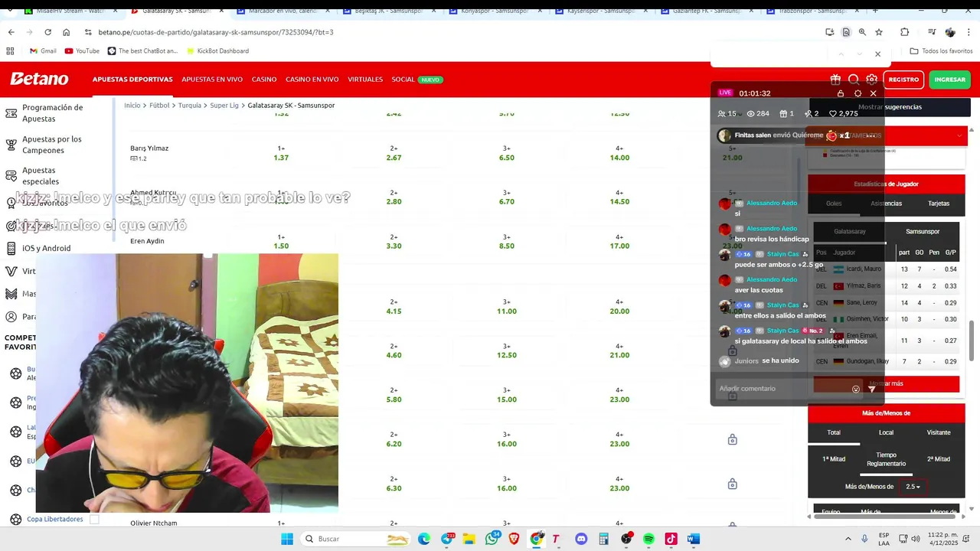Bookmark this page with star icon
980x551 pixels.
pyautogui.click(x=879, y=32)
